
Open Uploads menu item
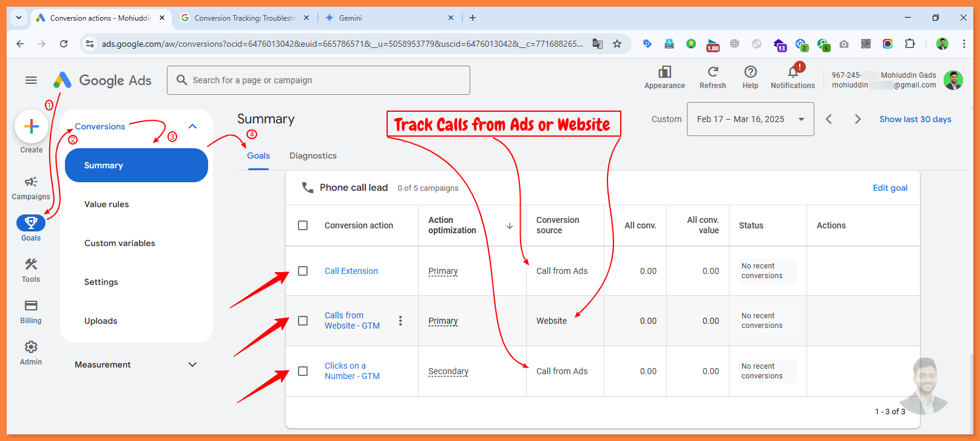pos(101,321)
